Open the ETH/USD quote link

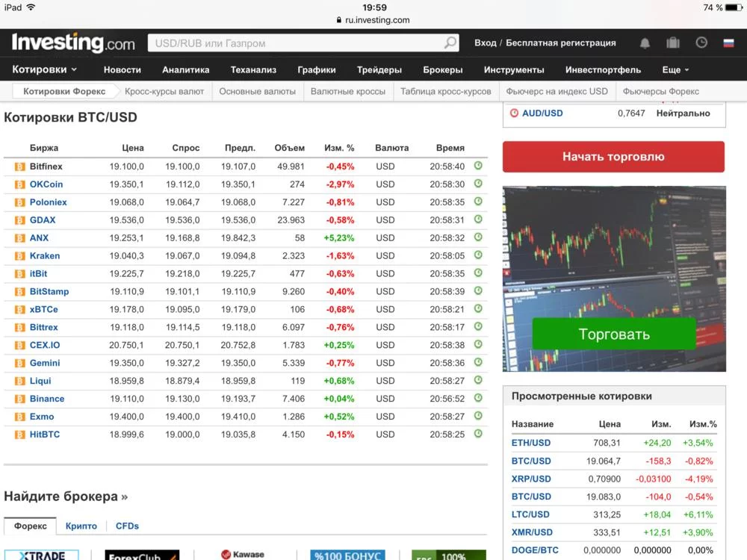pyautogui.click(x=530, y=443)
